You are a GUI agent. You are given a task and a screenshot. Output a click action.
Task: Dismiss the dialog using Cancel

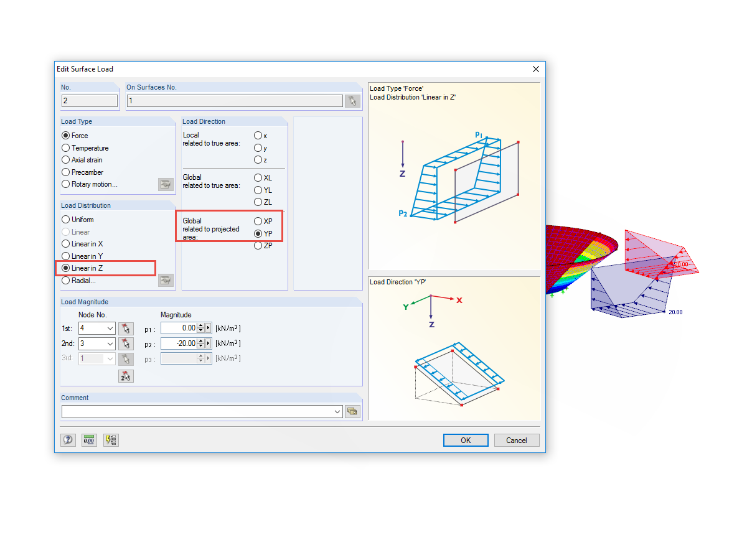click(517, 440)
